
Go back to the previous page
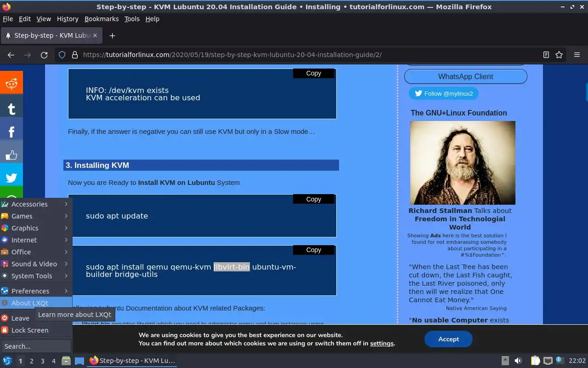pyautogui.click(x=11, y=55)
